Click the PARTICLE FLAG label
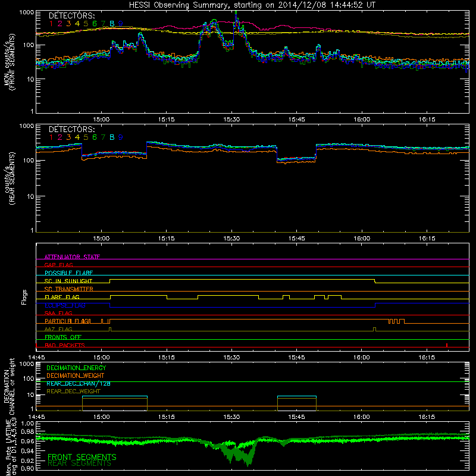Viewport: 476px width, 476px height. click(67, 321)
